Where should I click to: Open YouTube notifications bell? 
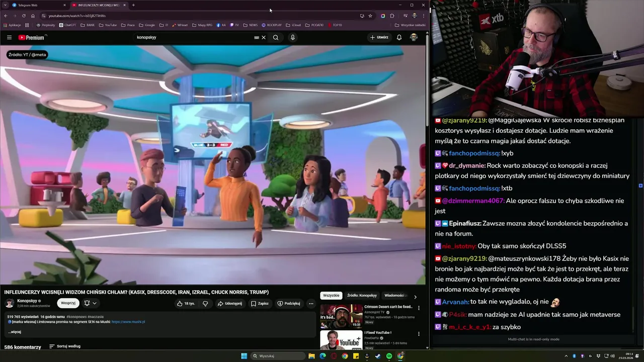(399, 37)
